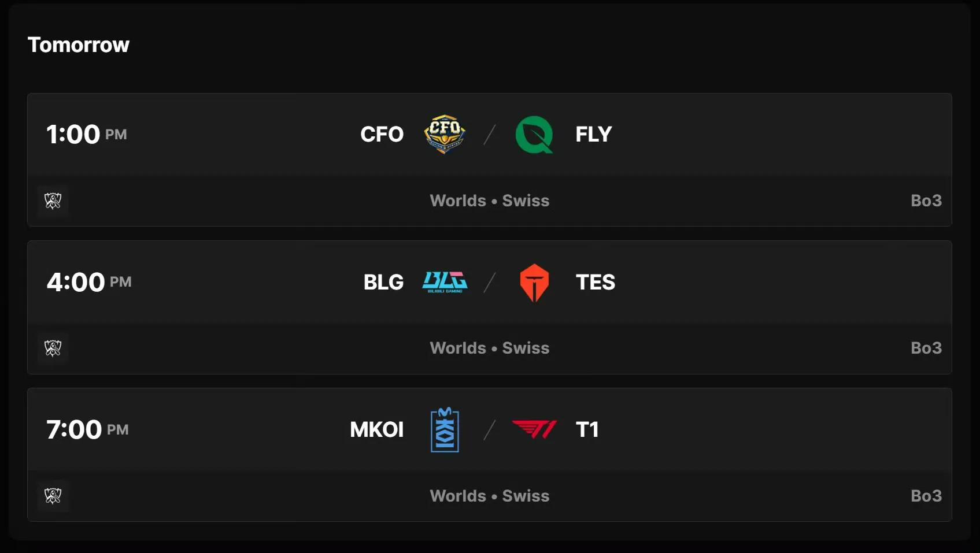The image size is (980, 553).
Task: Select the 7:00 PM match time
Action: 87,429
